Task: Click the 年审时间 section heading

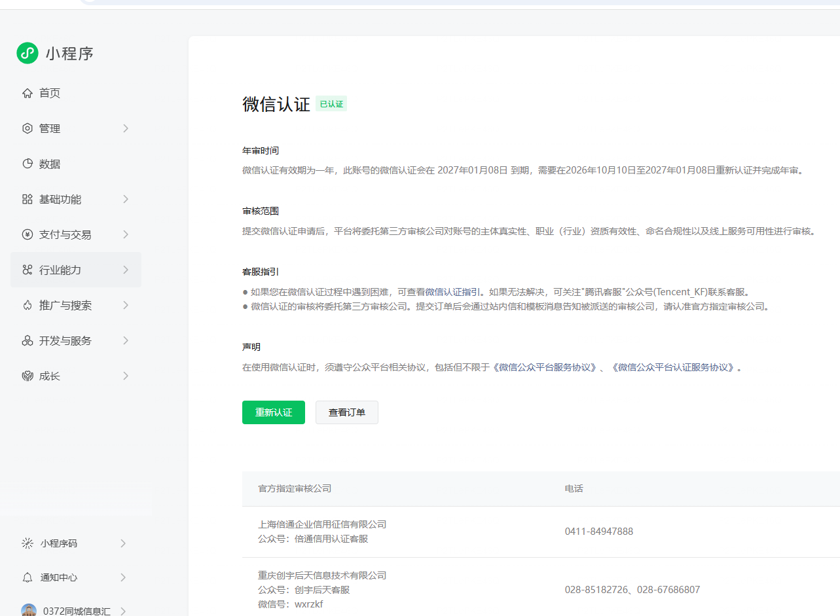Action: (x=261, y=151)
